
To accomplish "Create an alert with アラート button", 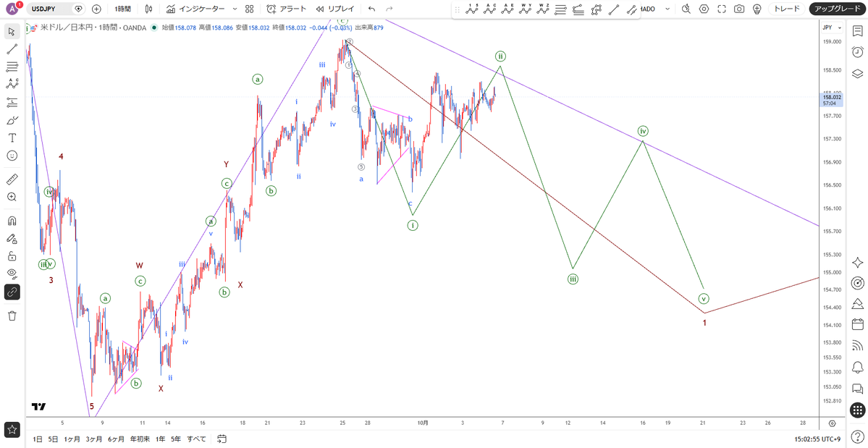I will (286, 9).
